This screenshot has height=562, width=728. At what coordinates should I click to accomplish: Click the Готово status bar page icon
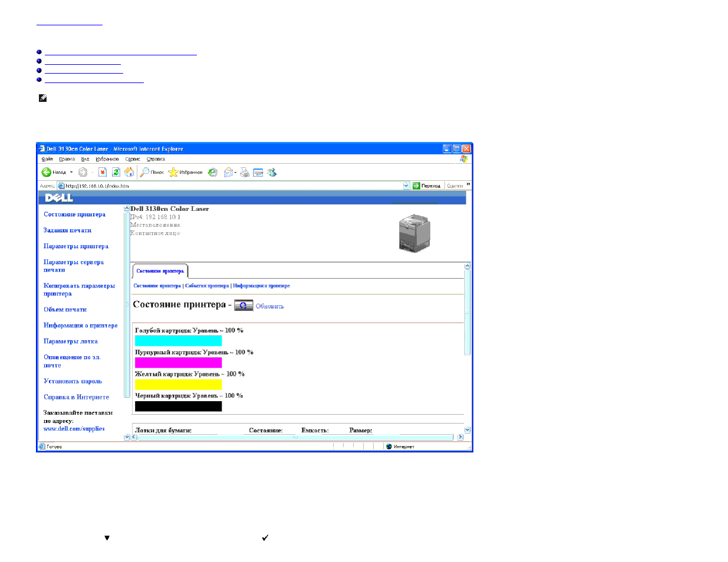point(42,447)
